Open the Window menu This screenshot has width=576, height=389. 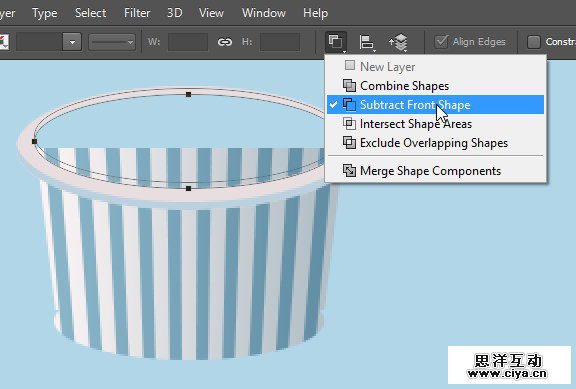tap(264, 13)
